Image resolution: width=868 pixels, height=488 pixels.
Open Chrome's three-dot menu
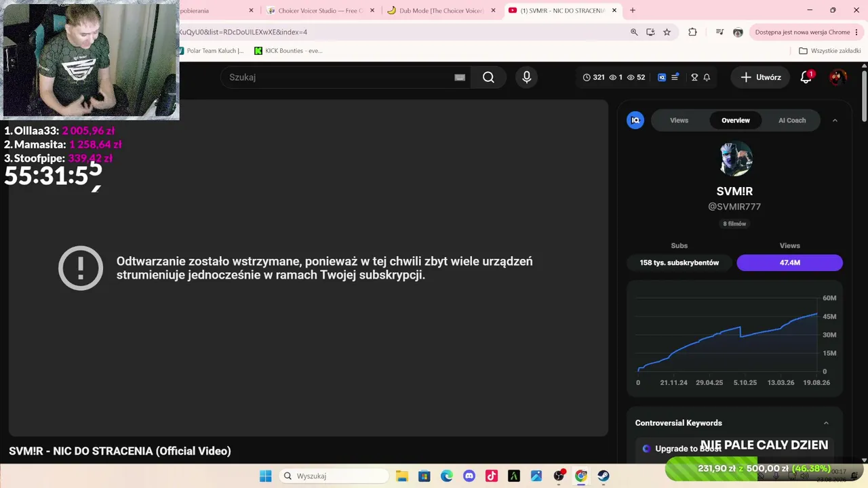click(x=856, y=32)
